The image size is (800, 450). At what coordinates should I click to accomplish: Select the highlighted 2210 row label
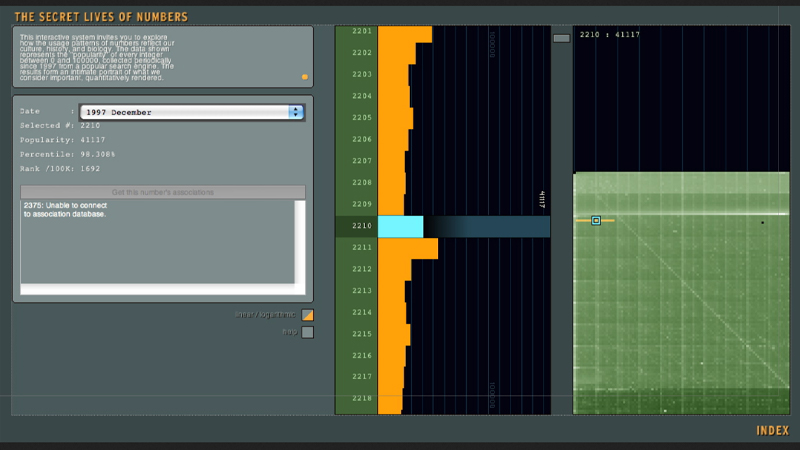(361, 226)
